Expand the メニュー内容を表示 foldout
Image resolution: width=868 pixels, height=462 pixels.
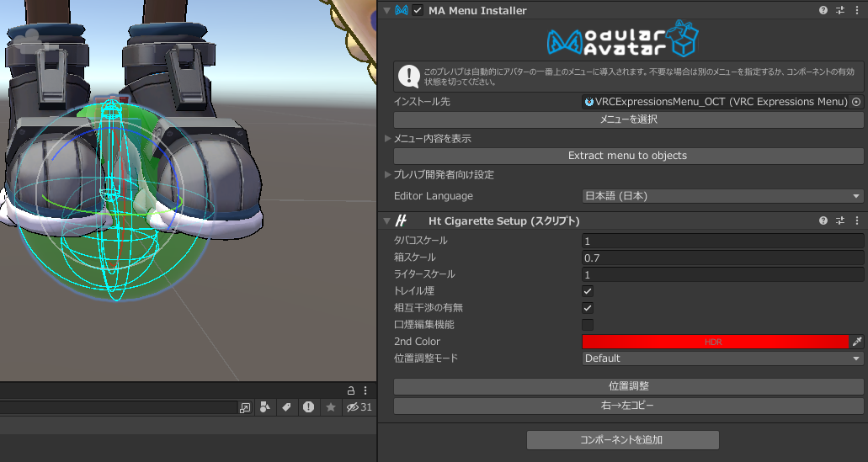click(x=388, y=138)
